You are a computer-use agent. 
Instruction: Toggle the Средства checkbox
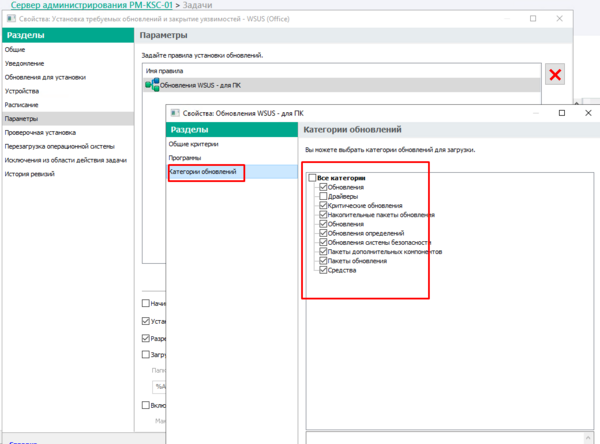[x=323, y=270]
